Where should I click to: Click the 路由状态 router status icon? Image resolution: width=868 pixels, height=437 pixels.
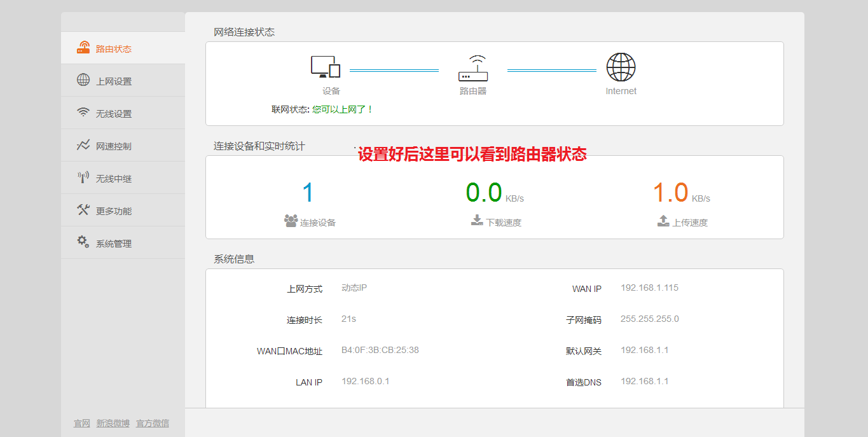pyautogui.click(x=83, y=47)
